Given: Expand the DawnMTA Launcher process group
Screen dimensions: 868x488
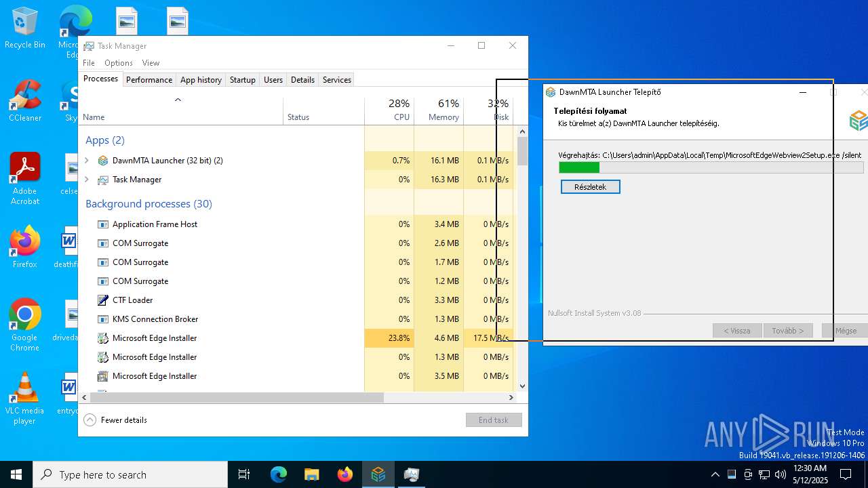Looking at the screenshot, I should 87,161.
